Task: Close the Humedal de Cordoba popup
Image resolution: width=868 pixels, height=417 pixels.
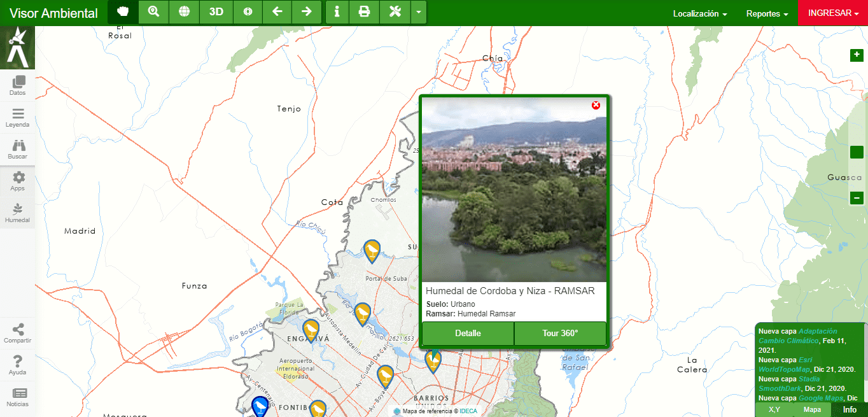Action: pyautogui.click(x=596, y=105)
